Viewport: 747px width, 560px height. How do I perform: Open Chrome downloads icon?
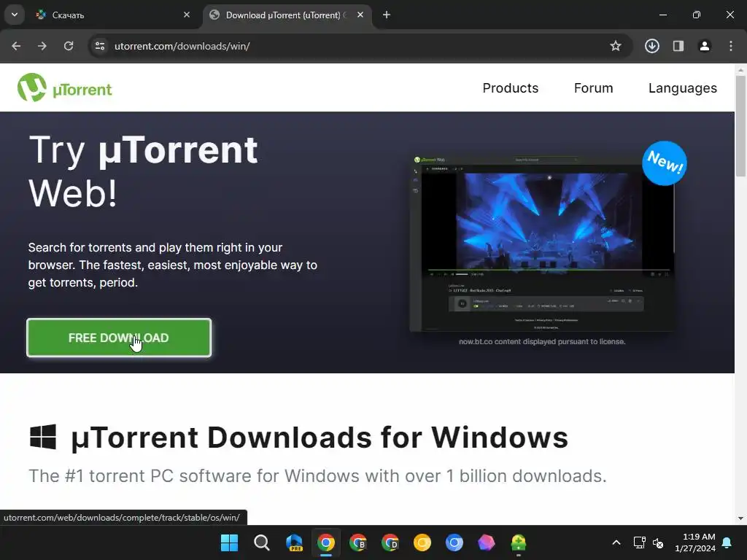(x=652, y=46)
